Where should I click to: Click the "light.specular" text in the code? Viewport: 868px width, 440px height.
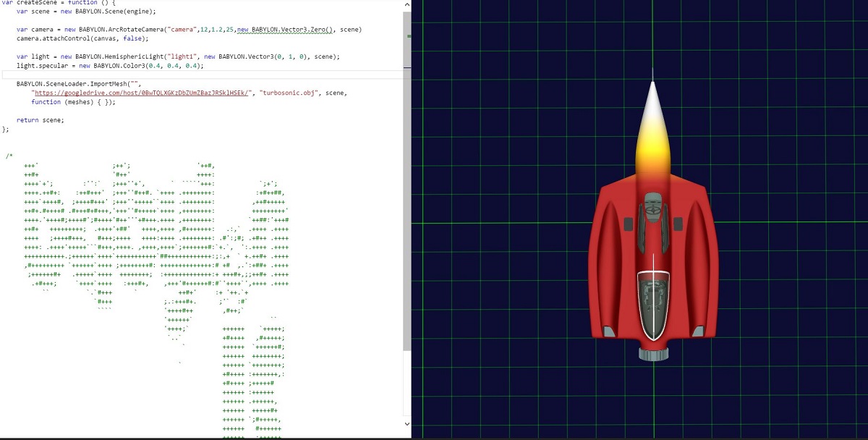42,66
